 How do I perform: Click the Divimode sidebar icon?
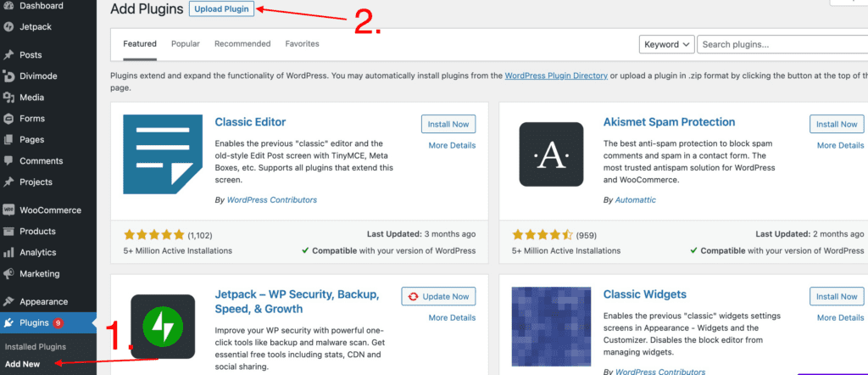click(x=8, y=76)
